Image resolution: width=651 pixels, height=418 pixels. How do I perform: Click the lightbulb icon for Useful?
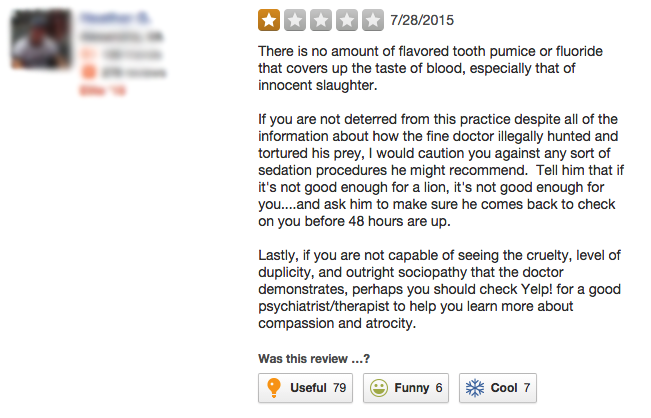(272, 388)
